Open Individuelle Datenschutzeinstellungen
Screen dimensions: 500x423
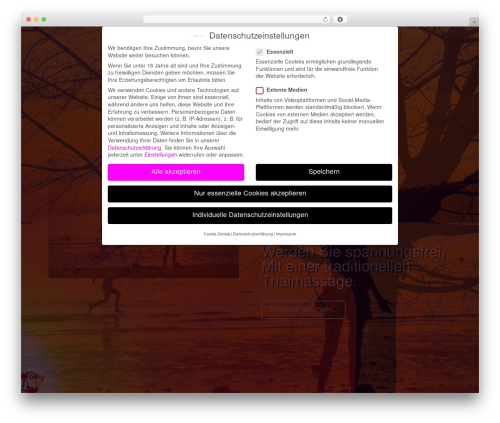point(250,215)
